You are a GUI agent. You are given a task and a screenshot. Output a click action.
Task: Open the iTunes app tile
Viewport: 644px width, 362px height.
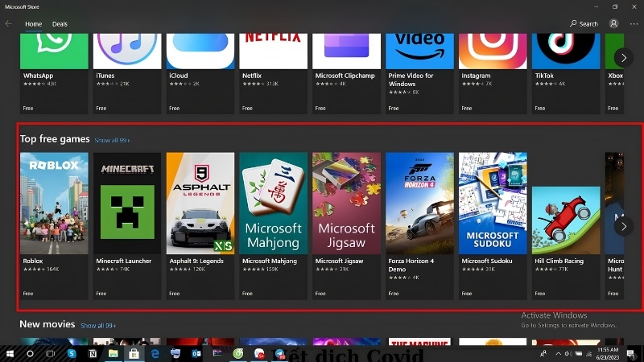(127, 73)
